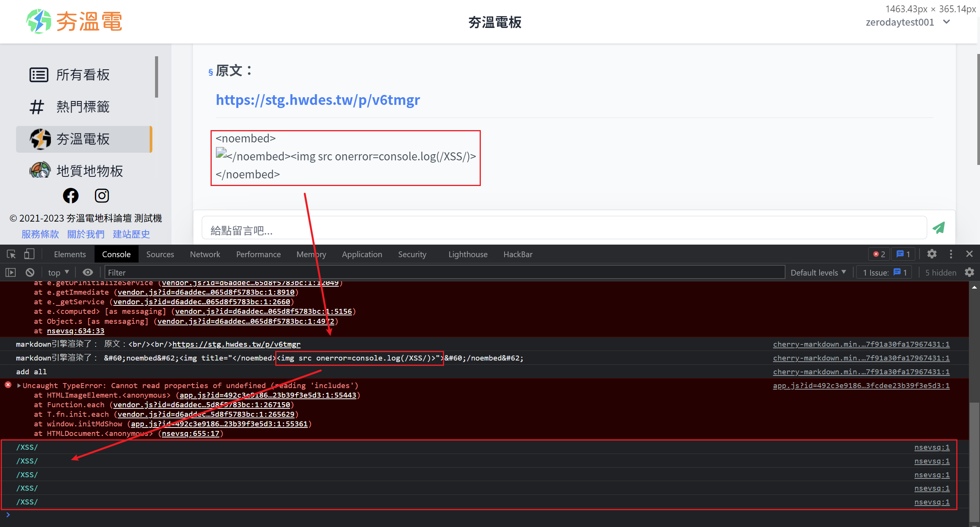Click the 1 Issue indicator in console toolbar

pyautogui.click(x=885, y=272)
